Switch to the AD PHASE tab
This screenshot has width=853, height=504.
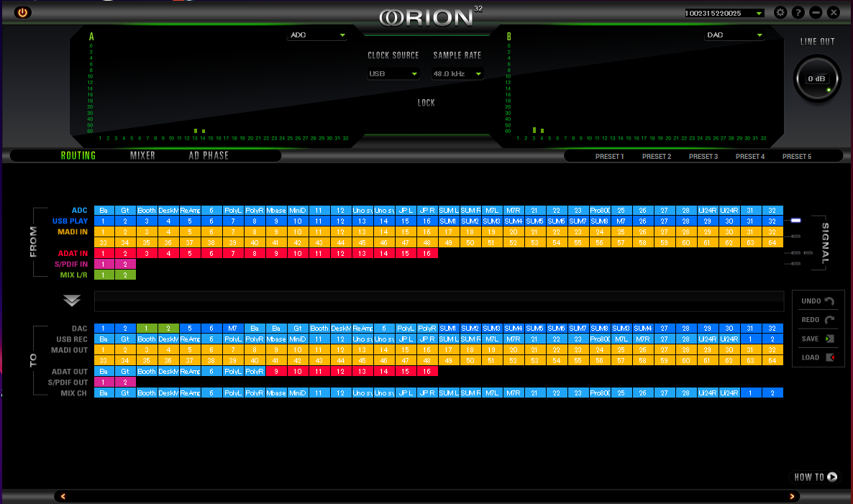[209, 155]
